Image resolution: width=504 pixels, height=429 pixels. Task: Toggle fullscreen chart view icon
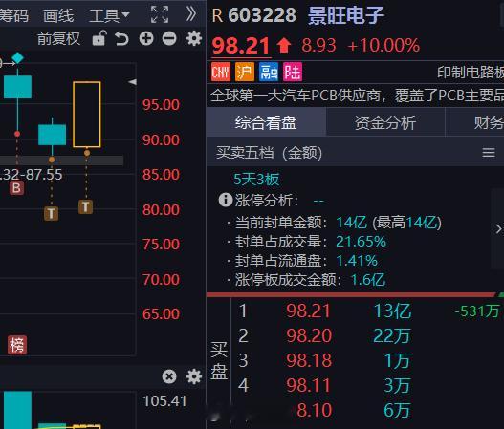pyautogui.click(x=160, y=14)
